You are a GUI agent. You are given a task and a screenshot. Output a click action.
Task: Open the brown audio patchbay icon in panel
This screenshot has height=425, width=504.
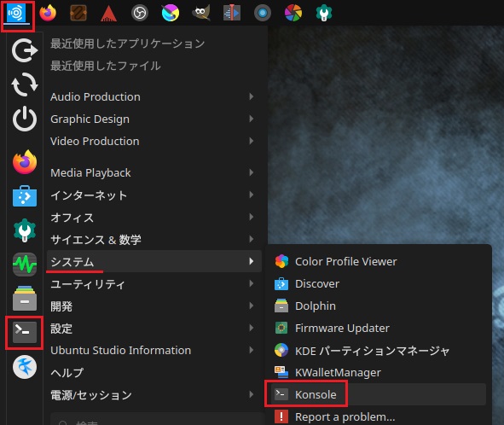tap(78, 13)
